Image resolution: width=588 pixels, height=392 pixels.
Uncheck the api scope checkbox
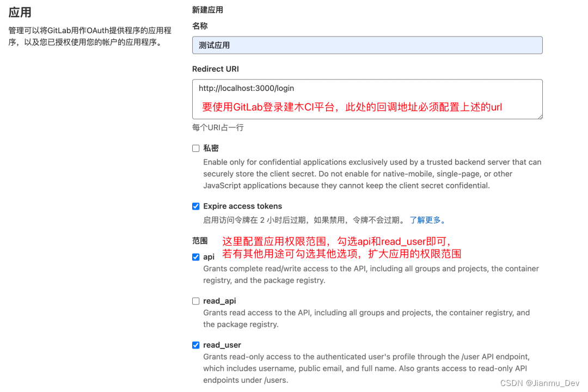tap(195, 256)
